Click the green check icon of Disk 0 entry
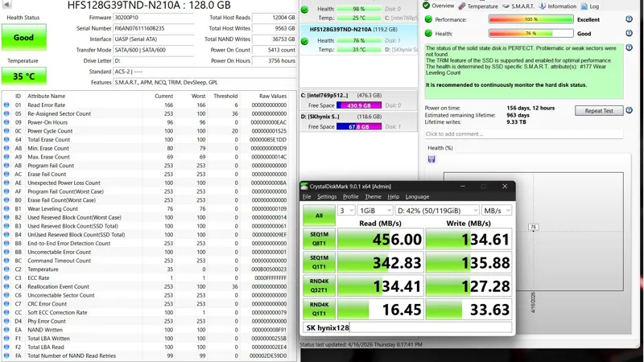This screenshot has width=644, height=362. [304, 10]
